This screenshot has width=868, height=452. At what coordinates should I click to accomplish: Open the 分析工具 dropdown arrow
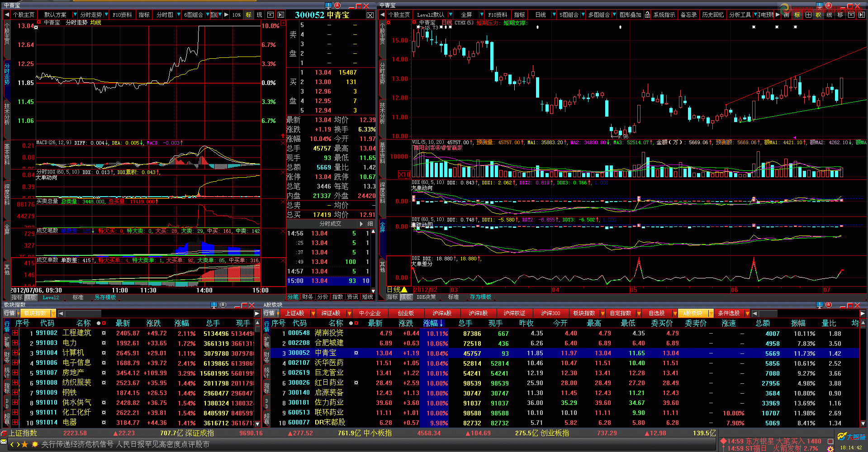[x=755, y=15]
